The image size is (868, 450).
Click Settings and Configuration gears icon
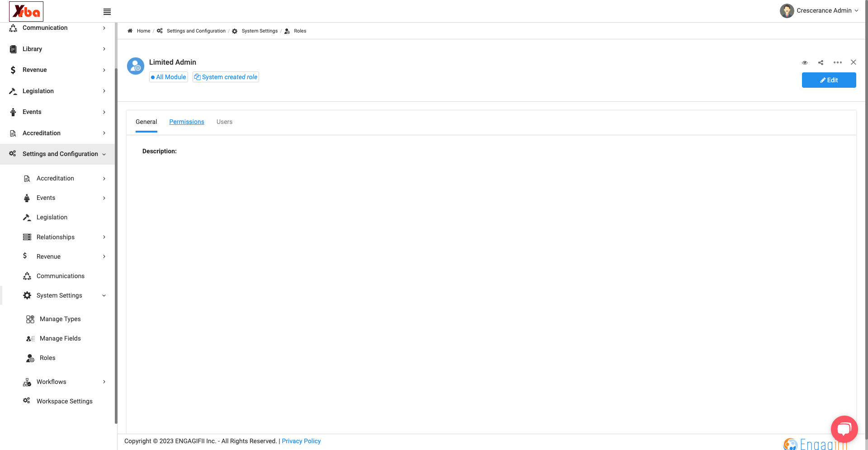(13, 154)
